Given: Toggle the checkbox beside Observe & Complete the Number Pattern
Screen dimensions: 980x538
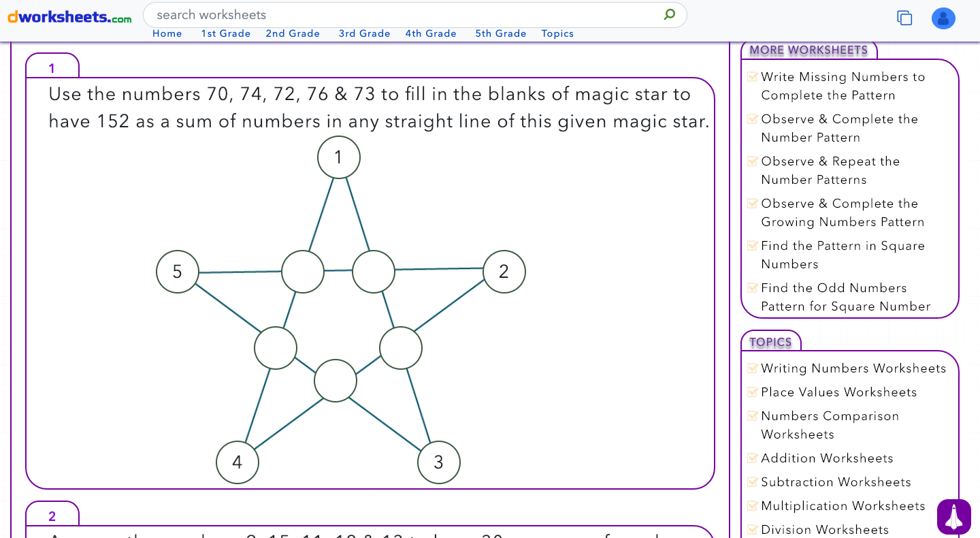Looking at the screenshot, I should click(753, 118).
